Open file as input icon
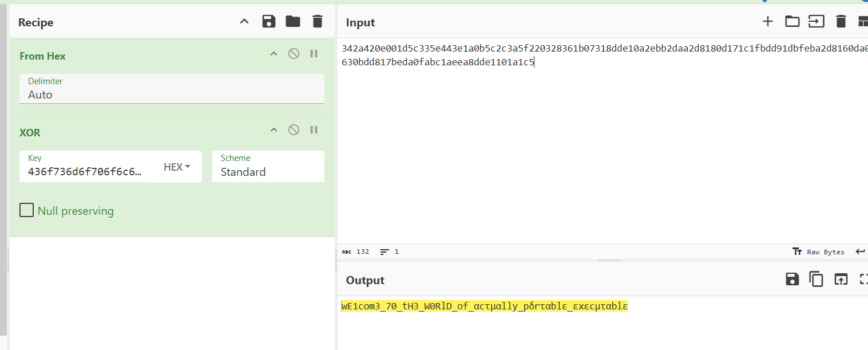 click(816, 22)
